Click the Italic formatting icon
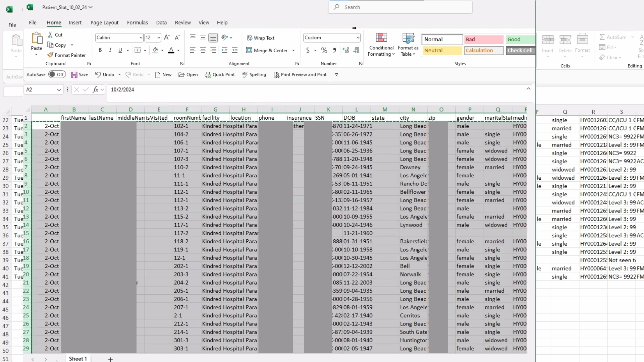644x362 pixels. point(110,50)
